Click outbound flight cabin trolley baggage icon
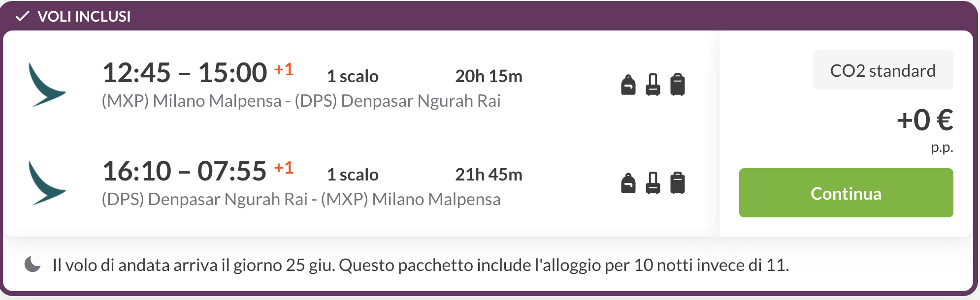The image size is (980, 300). coord(653,85)
